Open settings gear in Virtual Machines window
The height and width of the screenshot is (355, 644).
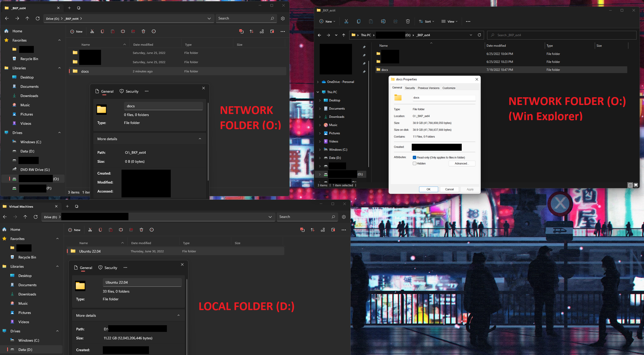pos(344,217)
